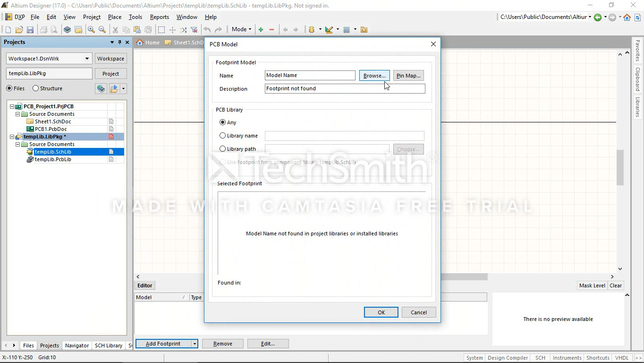Switch Projects panel to Structure view

click(36, 88)
